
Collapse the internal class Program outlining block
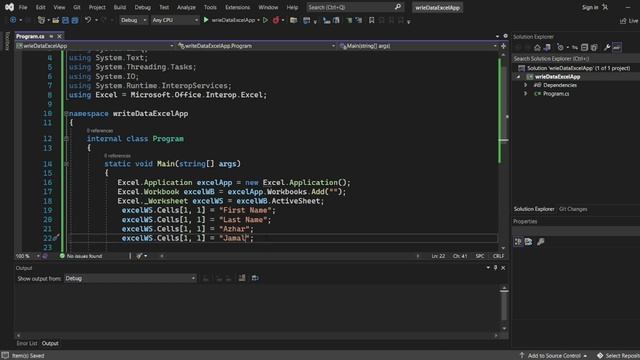coord(66,139)
